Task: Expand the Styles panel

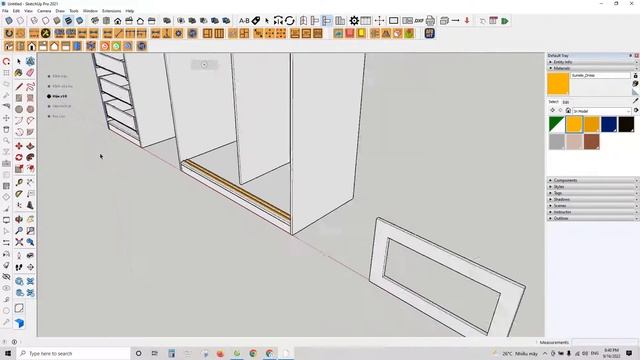Action: [592, 187]
